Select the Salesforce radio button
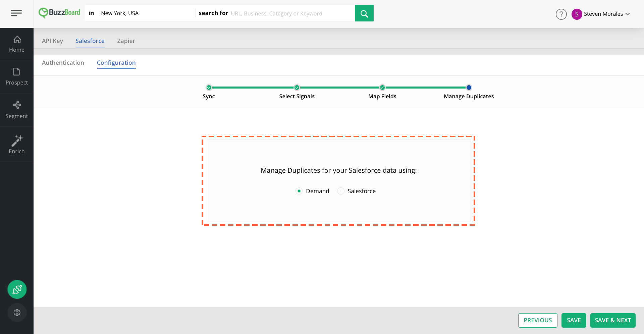Image resolution: width=644 pixels, height=334 pixels. pos(341,191)
